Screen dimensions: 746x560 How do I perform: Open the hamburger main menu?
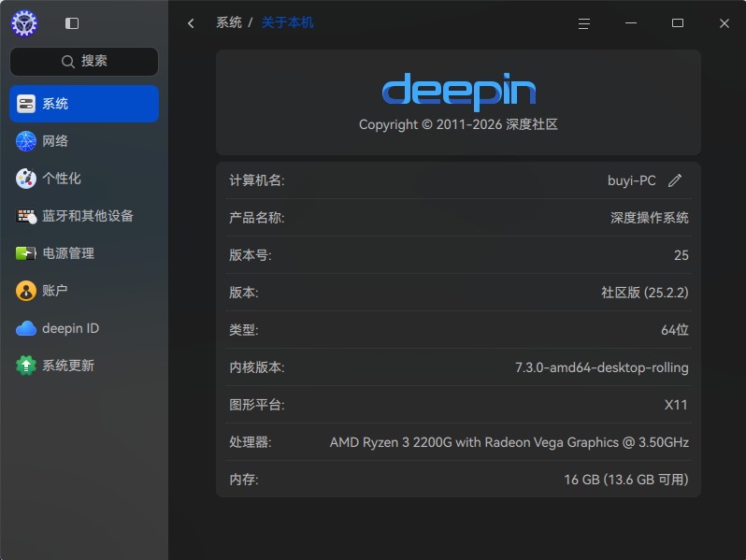pyautogui.click(x=584, y=23)
